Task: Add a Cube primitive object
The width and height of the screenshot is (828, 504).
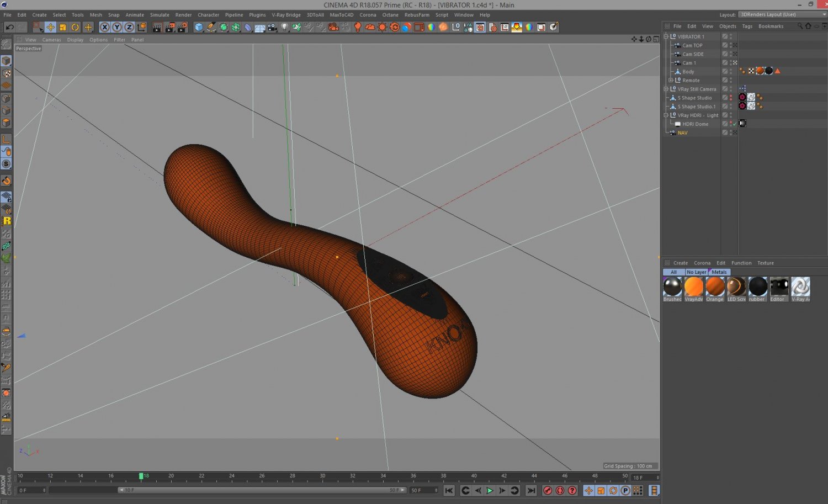Action: 199,27
